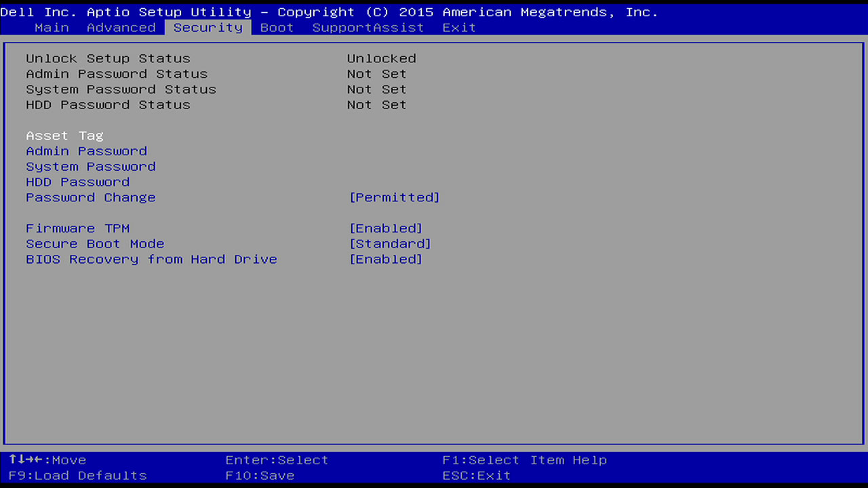Switch to the Exit tab

tap(459, 28)
